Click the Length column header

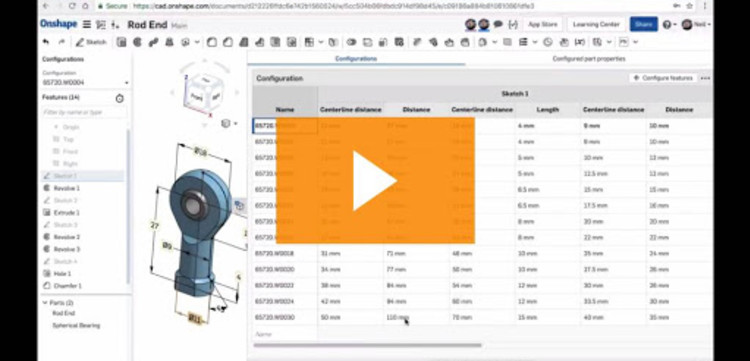coord(548,109)
